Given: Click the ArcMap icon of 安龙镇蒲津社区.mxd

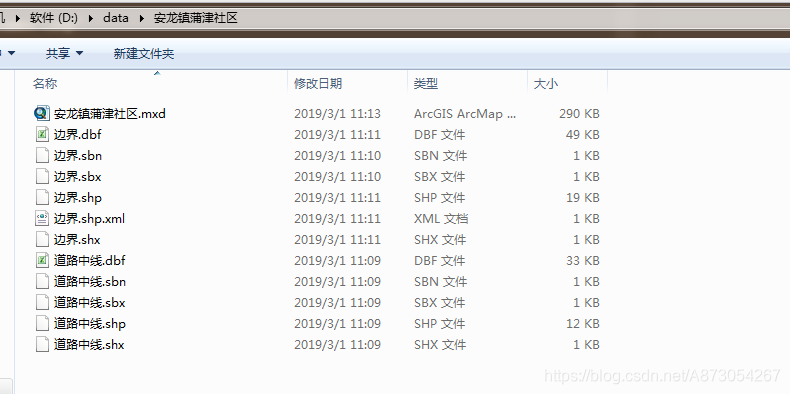Looking at the screenshot, I should pyautogui.click(x=42, y=113).
